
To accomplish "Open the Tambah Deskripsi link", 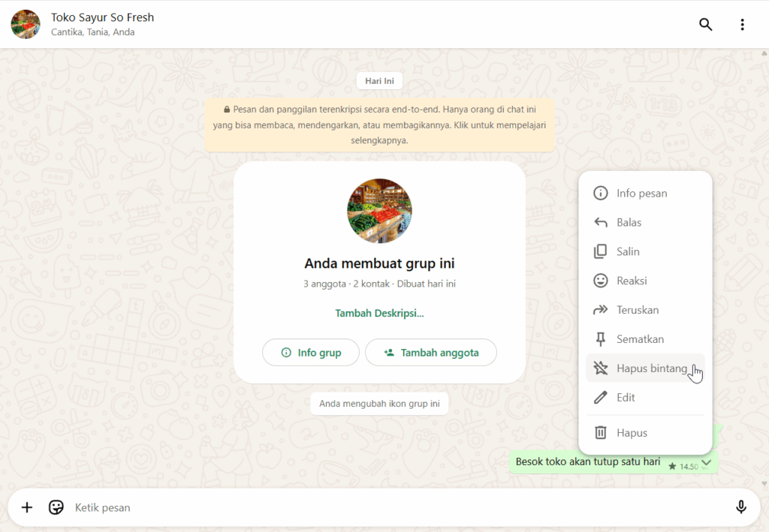I will tap(379, 313).
